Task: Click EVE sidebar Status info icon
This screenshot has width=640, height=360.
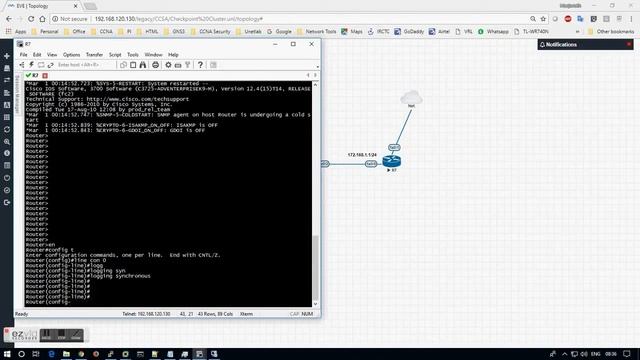Action: [x=7, y=153]
